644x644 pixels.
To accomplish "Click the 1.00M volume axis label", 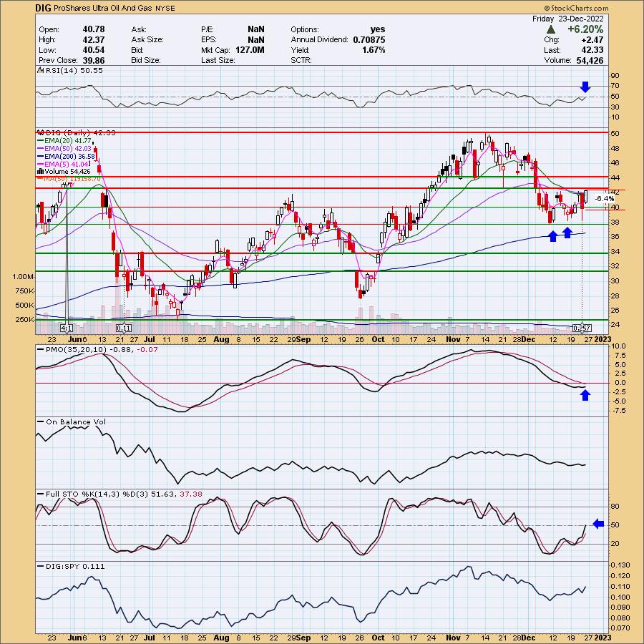I will [24, 277].
